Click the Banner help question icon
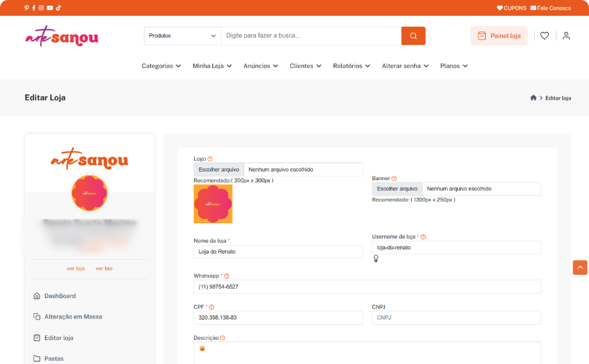The image size is (589, 364). pos(393,178)
